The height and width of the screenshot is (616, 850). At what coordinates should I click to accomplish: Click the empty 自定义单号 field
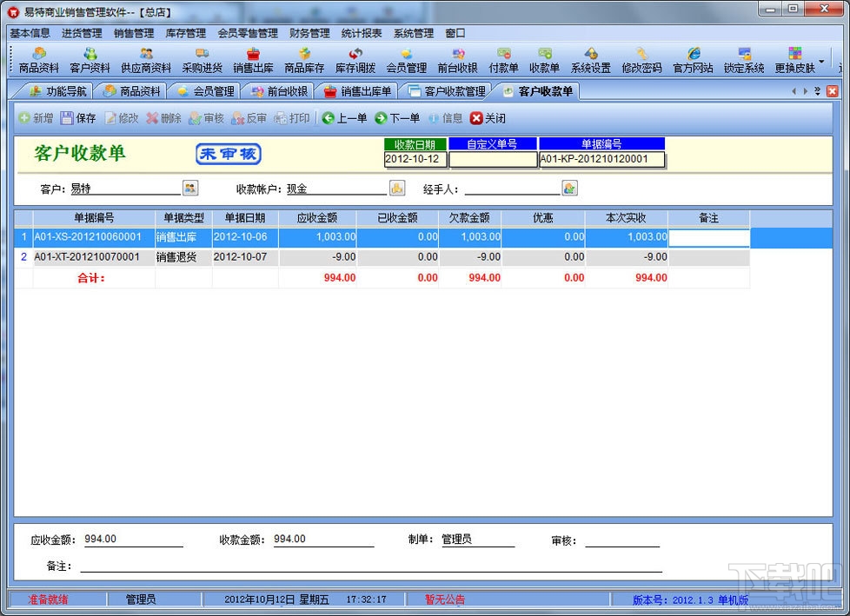[494, 159]
